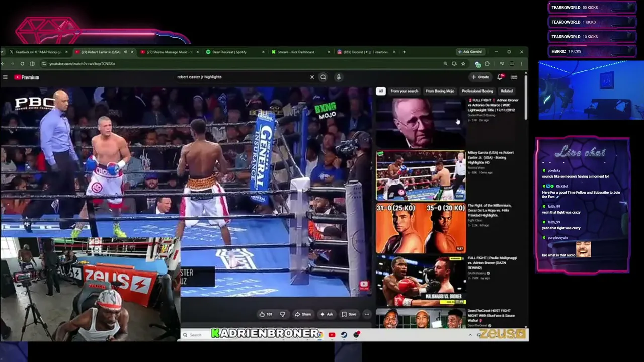
Task: Open the Mikey Garcia vs Robert Easter Jr. thumbnail
Action: 421,175
